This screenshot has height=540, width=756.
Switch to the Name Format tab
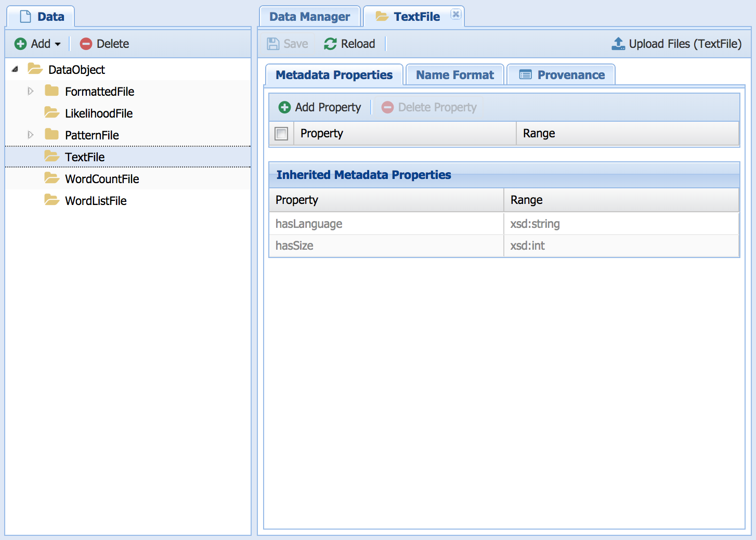coord(454,75)
